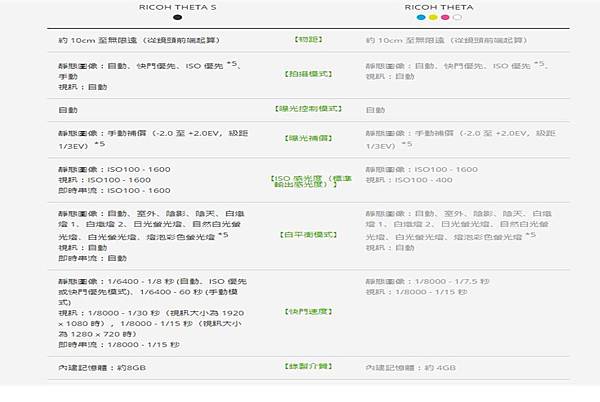Click RICOH THETA '視訊：自動' in 白平衡模式 row
The image size is (600, 402).
(x=390, y=248)
